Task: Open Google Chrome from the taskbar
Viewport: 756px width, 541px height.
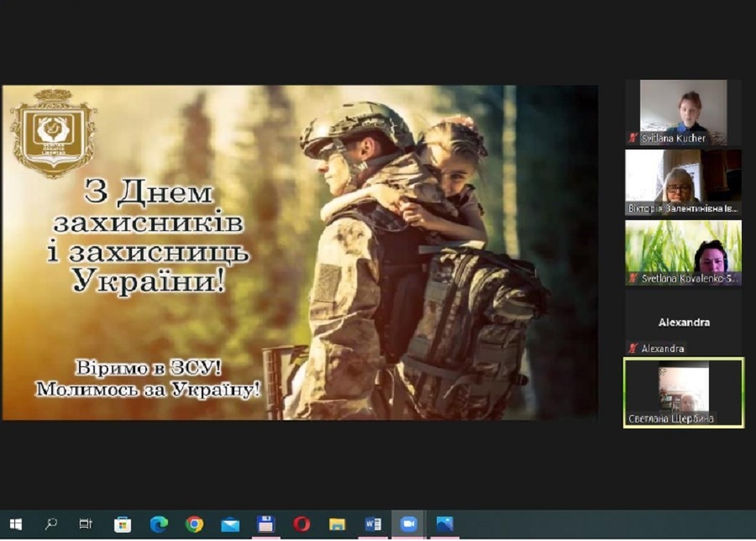Action: pos(194,524)
